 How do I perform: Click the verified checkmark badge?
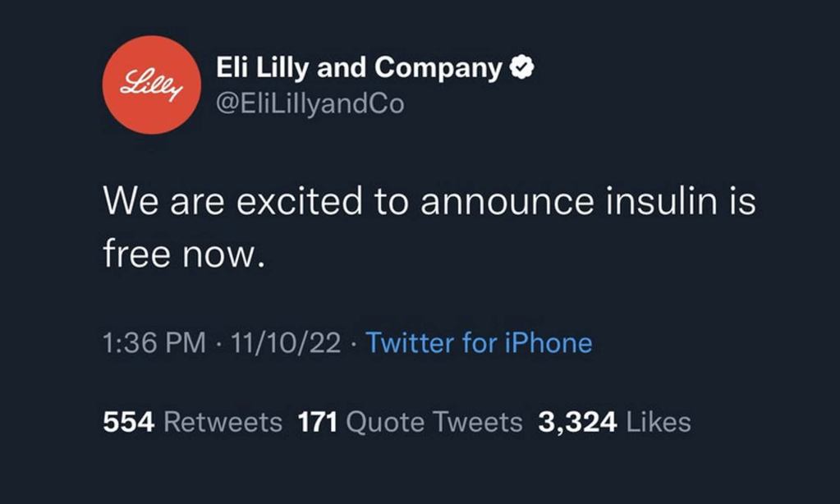(x=521, y=68)
